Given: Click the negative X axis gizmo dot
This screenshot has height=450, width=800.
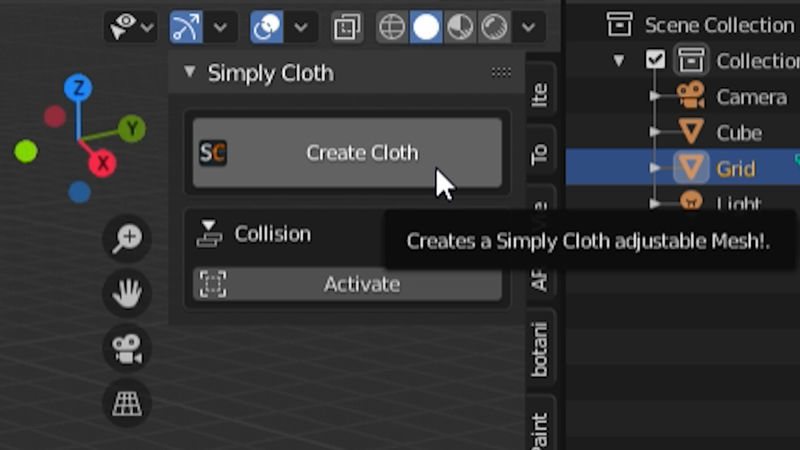Looking at the screenshot, I should coord(55,116).
